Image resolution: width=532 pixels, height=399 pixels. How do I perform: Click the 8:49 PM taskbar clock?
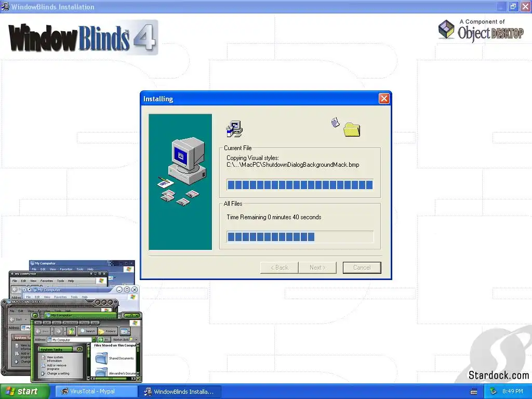[x=512, y=391]
